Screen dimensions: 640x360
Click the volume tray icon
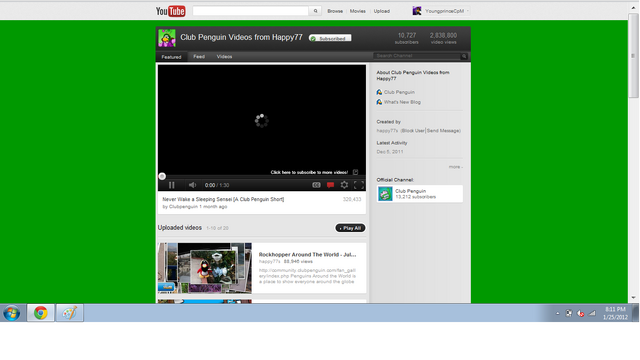(580, 313)
